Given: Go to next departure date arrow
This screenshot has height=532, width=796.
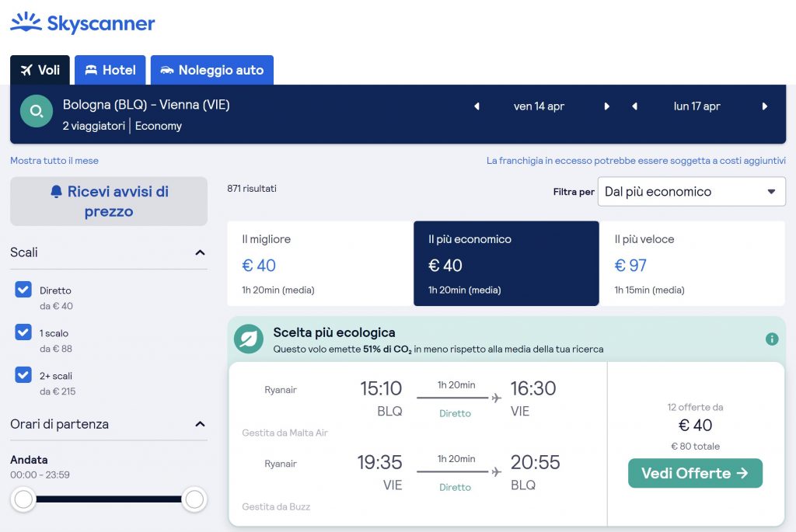Looking at the screenshot, I should click(607, 106).
